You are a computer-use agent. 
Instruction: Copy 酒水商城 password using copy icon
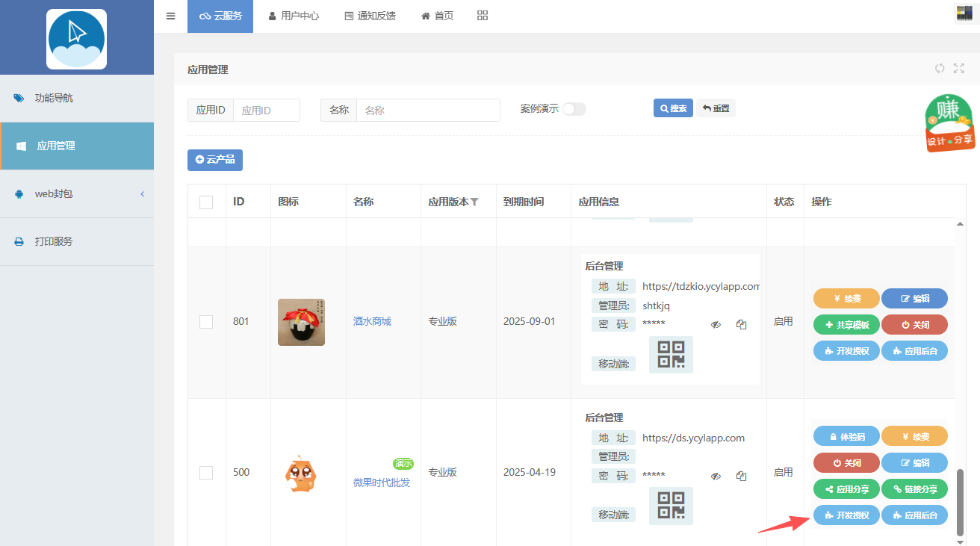[x=741, y=325]
